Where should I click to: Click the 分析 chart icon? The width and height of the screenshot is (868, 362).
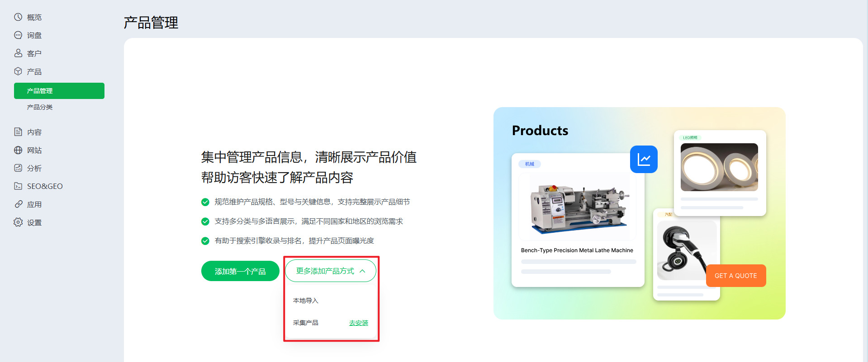coord(18,168)
